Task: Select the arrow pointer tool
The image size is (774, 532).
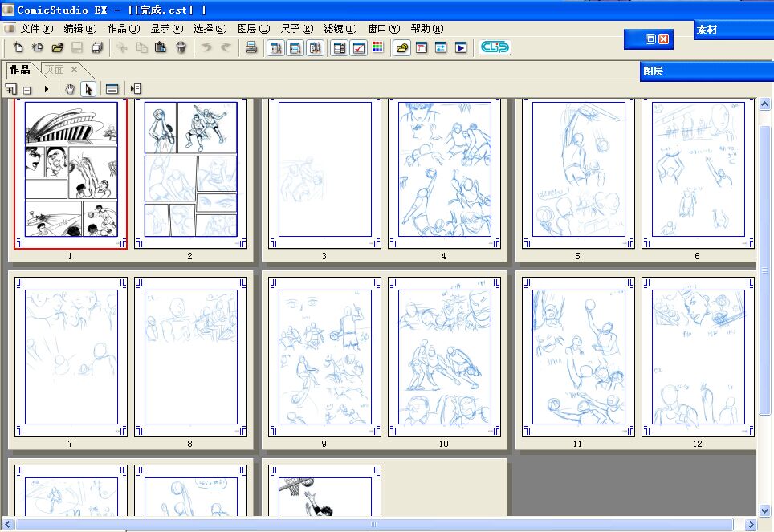Action: point(88,89)
